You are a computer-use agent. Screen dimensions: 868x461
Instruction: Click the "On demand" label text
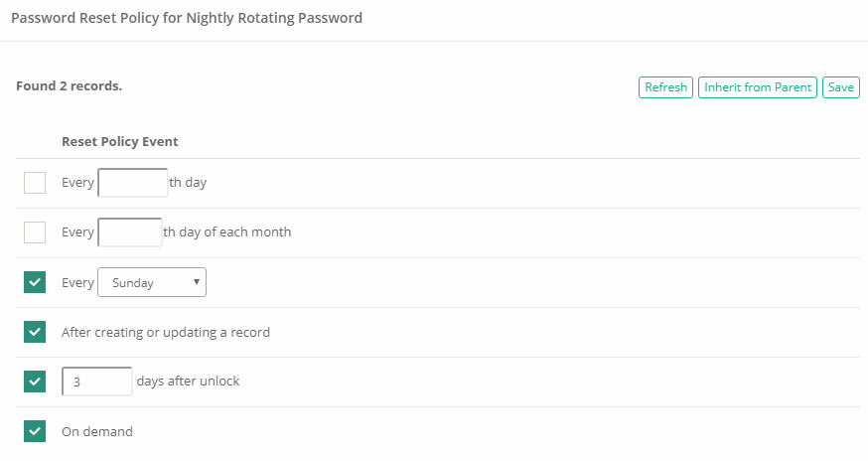97,432
